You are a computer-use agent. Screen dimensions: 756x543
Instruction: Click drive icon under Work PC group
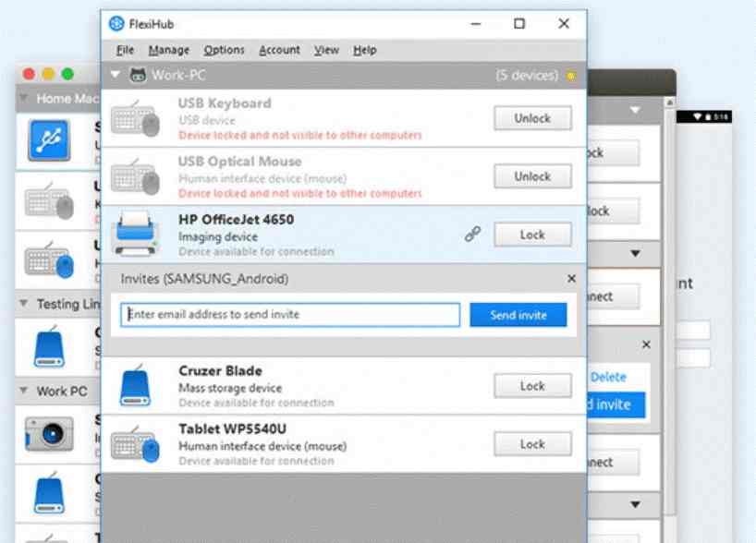coord(49,494)
